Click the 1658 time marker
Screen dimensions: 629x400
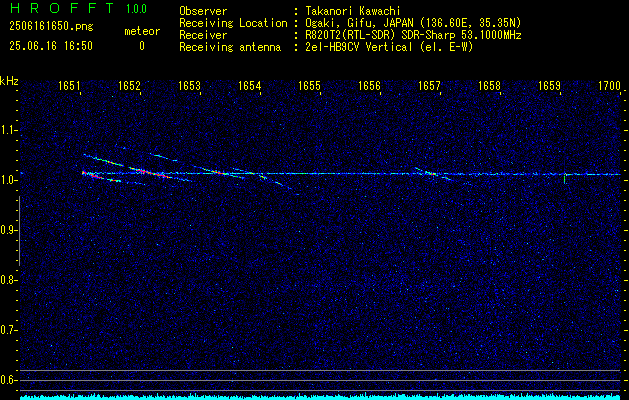489,85
